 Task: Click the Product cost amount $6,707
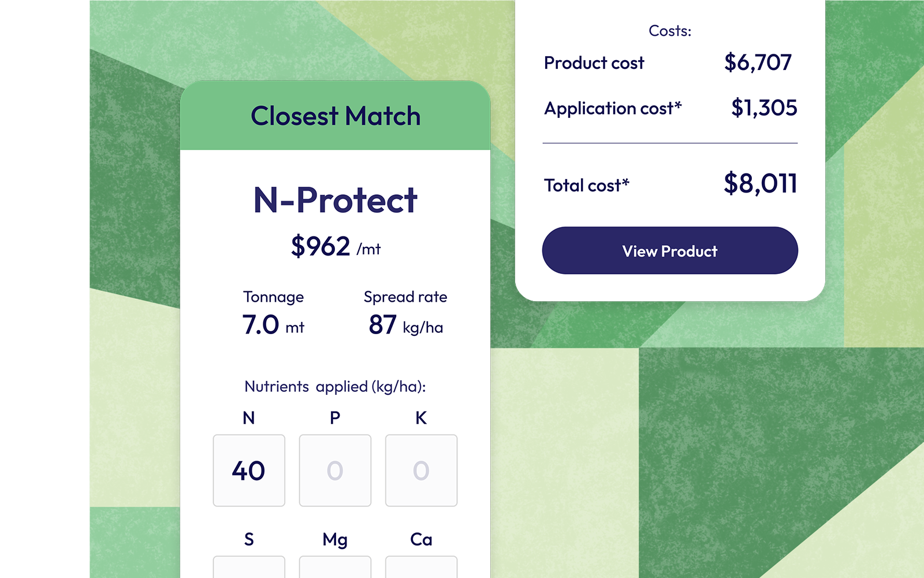click(758, 62)
